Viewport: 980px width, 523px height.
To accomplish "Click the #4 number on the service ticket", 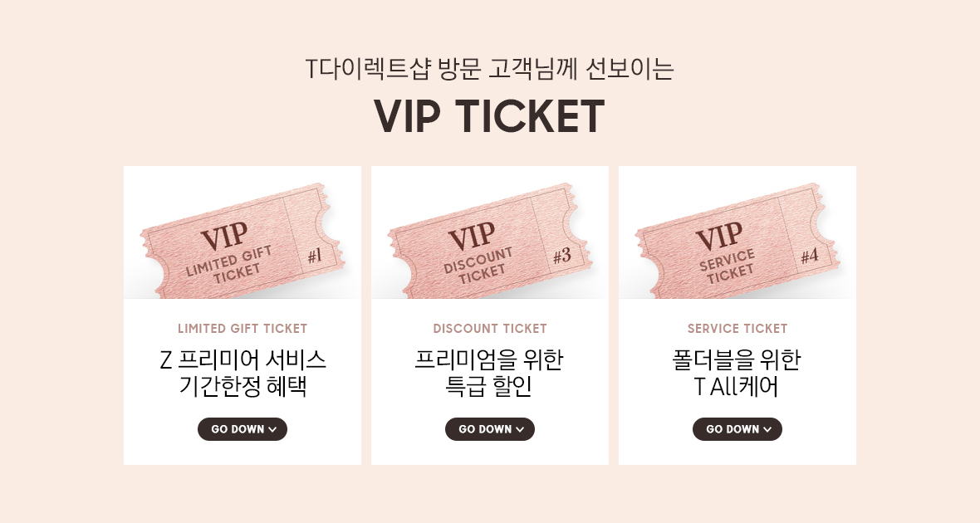I will (x=810, y=256).
